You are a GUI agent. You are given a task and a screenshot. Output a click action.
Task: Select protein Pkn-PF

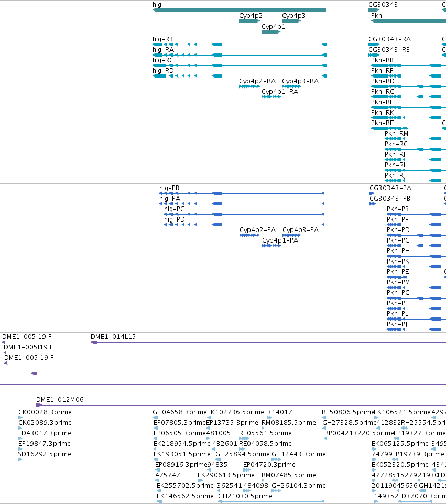click(x=397, y=219)
